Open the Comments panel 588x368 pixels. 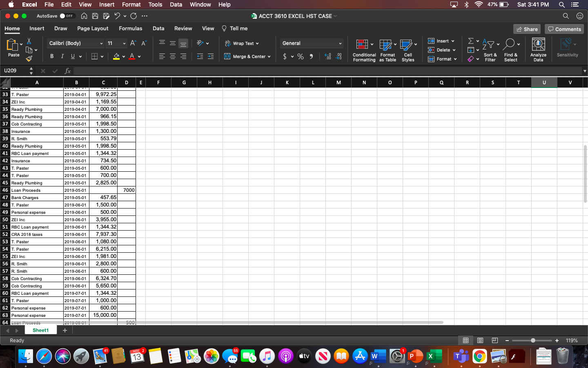564,29
